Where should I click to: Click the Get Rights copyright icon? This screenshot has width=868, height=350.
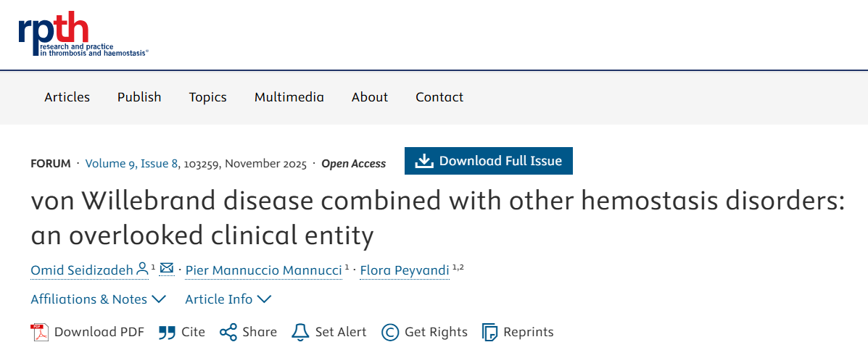(390, 333)
